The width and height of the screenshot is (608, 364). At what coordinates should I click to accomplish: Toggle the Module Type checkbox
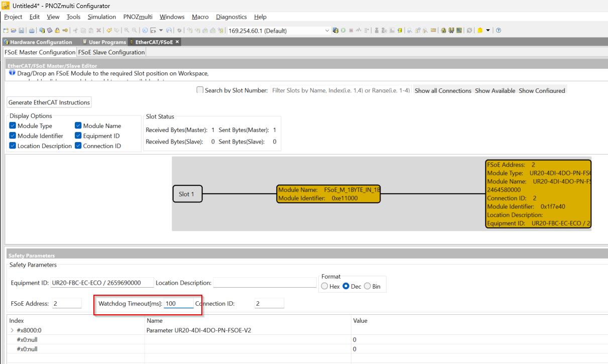[x=13, y=126]
